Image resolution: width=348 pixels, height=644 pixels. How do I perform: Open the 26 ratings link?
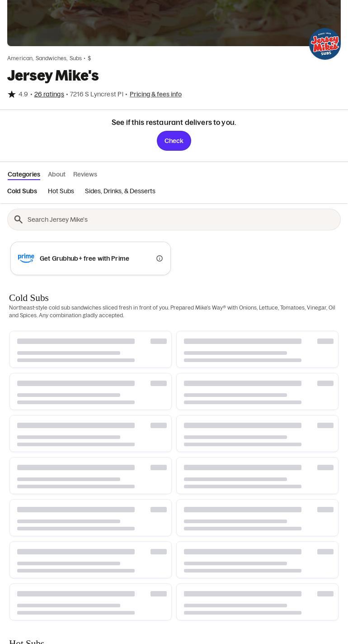coord(49,94)
